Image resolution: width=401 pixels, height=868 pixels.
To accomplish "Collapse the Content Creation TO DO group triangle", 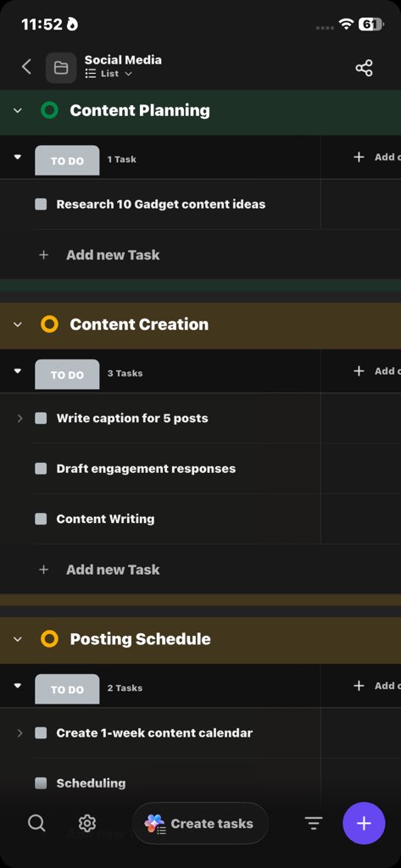I will coord(18,371).
